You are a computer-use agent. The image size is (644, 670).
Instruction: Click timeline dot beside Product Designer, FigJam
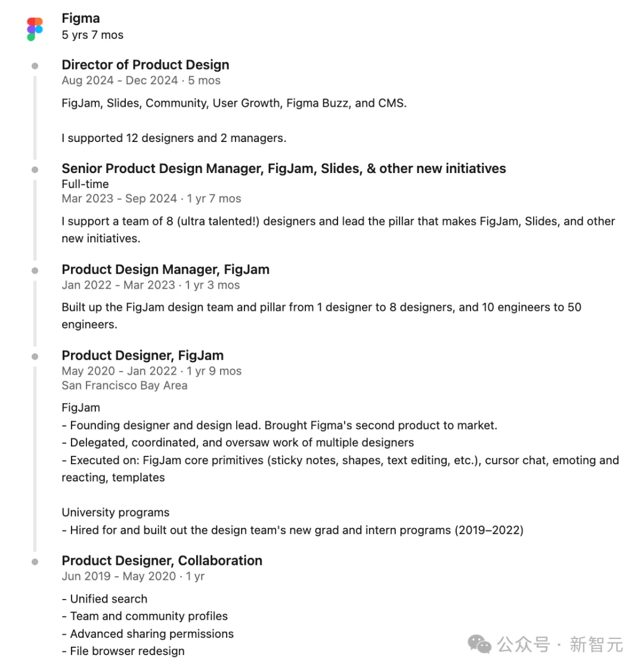click(35, 356)
